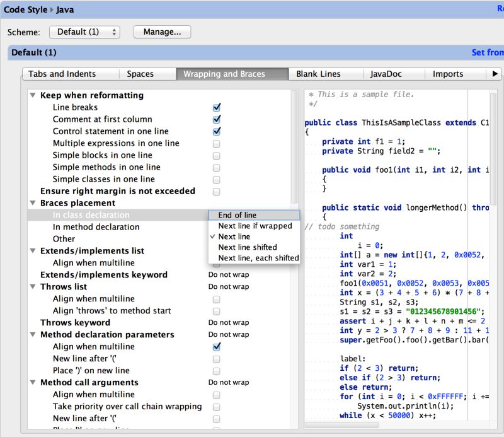
Task: Disable Comment at first column
Action: [217, 119]
